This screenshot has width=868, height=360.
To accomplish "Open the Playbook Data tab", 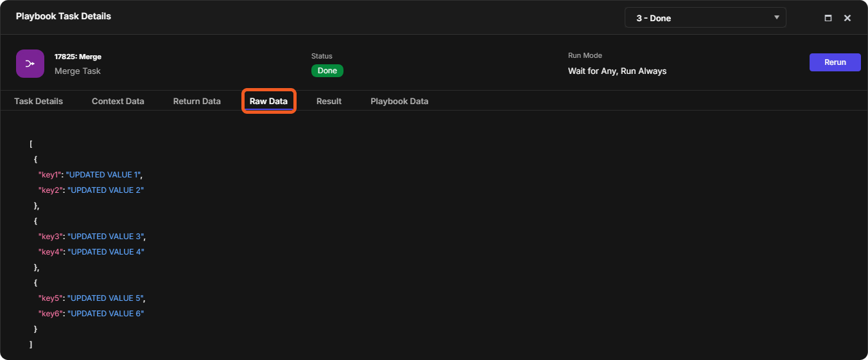I will coord(399,101).
